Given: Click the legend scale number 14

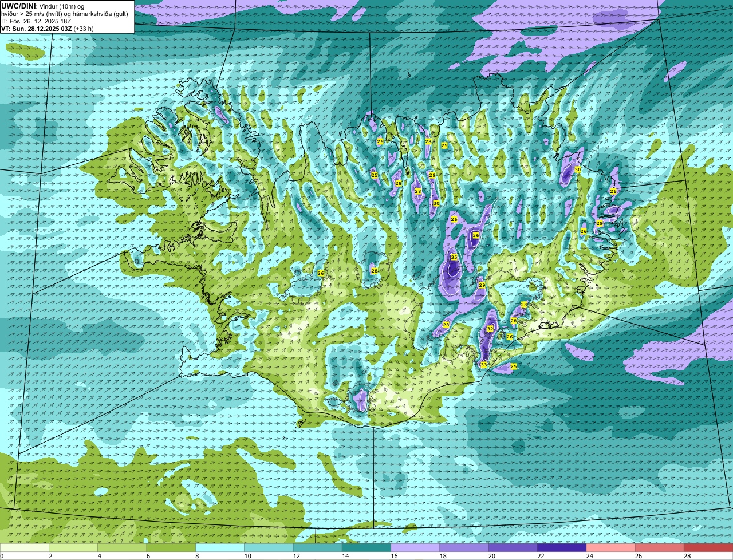Looking at the screenshot, I should coord(345,556).
